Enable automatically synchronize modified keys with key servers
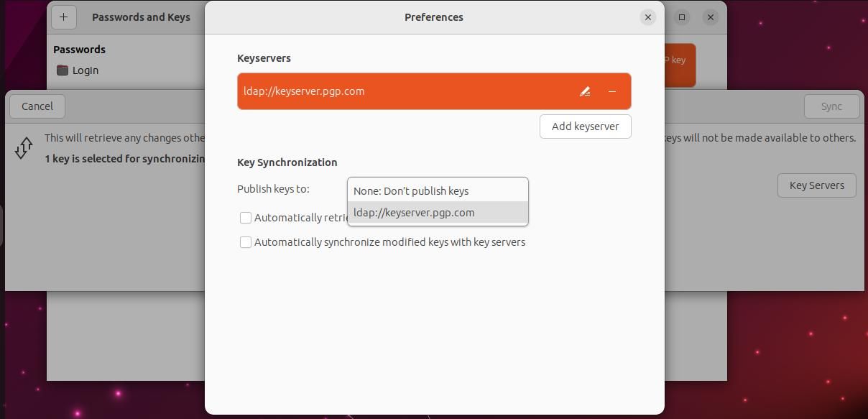868x419 pixels. pyautogui.click(x=246, y=242)
